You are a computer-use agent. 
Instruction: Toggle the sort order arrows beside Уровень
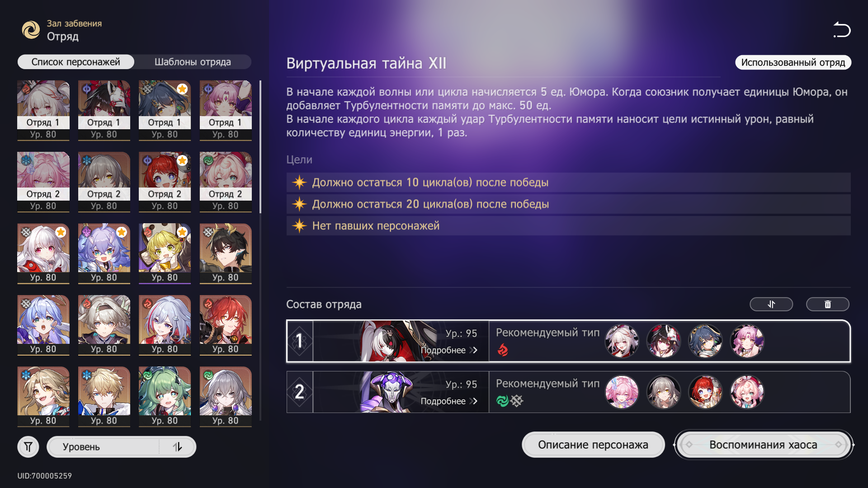pyautogui.click(x=177, y=447)
